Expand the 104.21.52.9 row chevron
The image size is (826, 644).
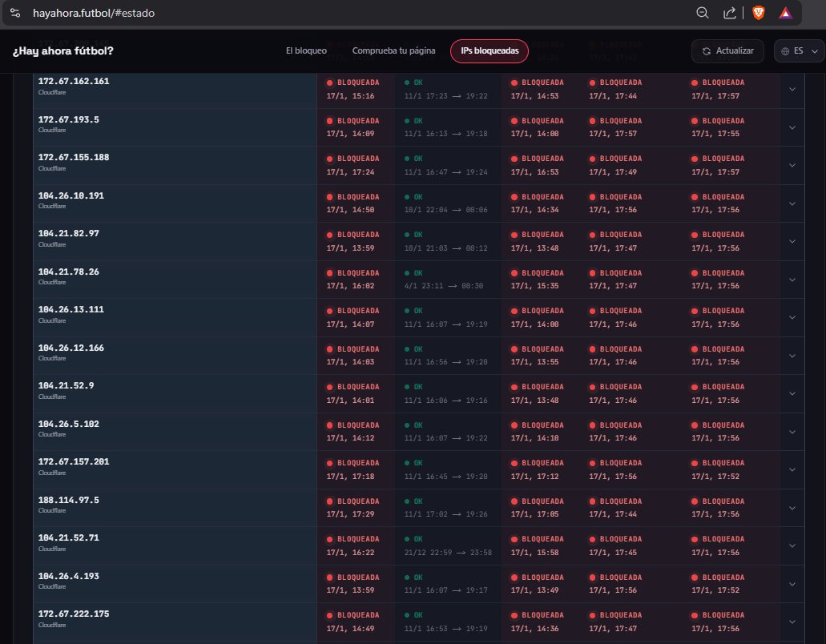tap(792, 393)
